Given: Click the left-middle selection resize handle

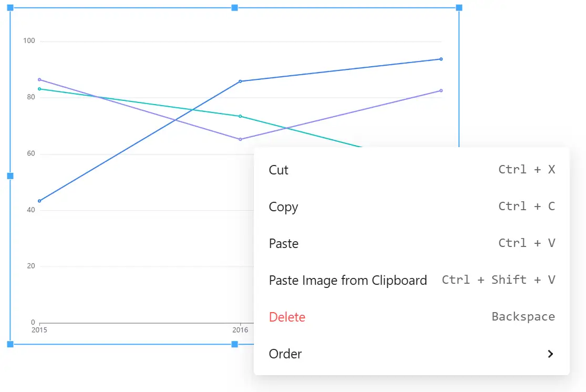Looking at the screenshot, I should [x=10, y=176].
